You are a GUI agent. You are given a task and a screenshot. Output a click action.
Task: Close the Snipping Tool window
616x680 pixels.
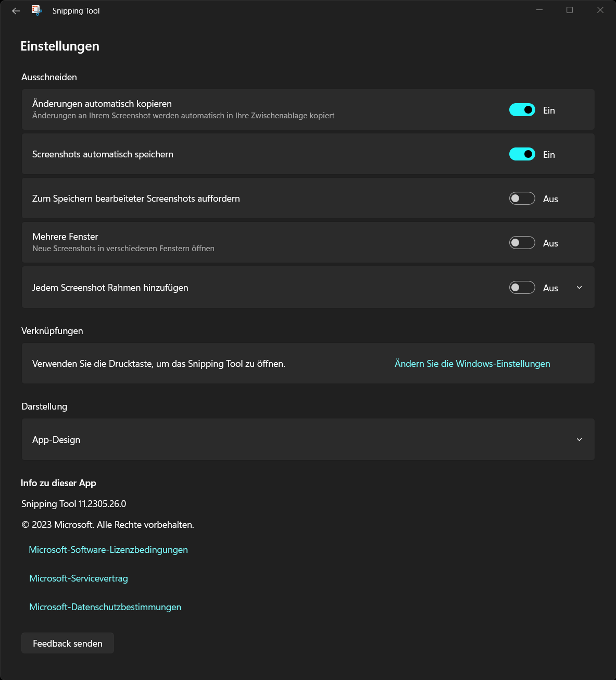tap(600, 10)
